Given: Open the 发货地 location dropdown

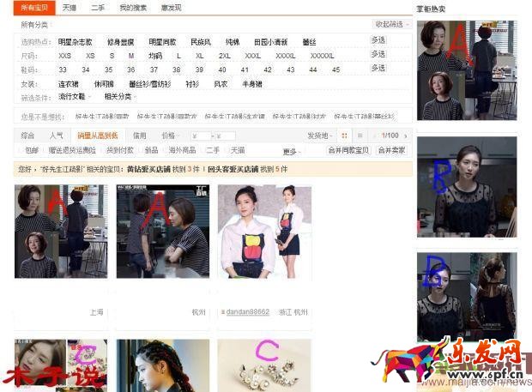Looking at the screenshot, I should pyautogui.click(x=319, y=136).
